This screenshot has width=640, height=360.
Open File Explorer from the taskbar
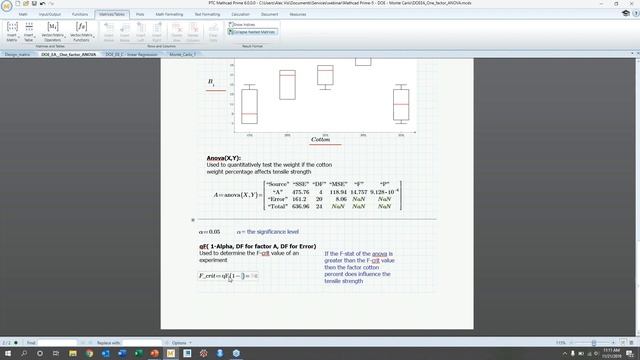73,353
